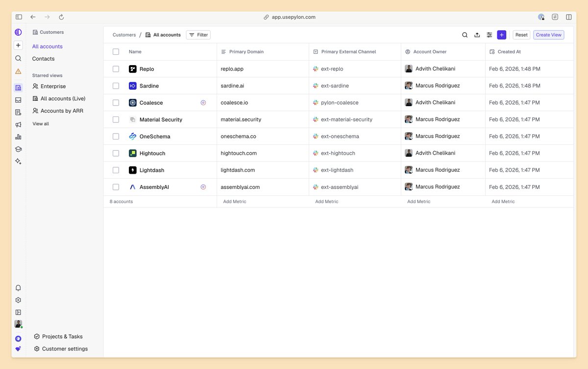Select All accounts in the sidebar
This screenshot has width=588, height=369.
pyautogui.click(x=48, y=46)
